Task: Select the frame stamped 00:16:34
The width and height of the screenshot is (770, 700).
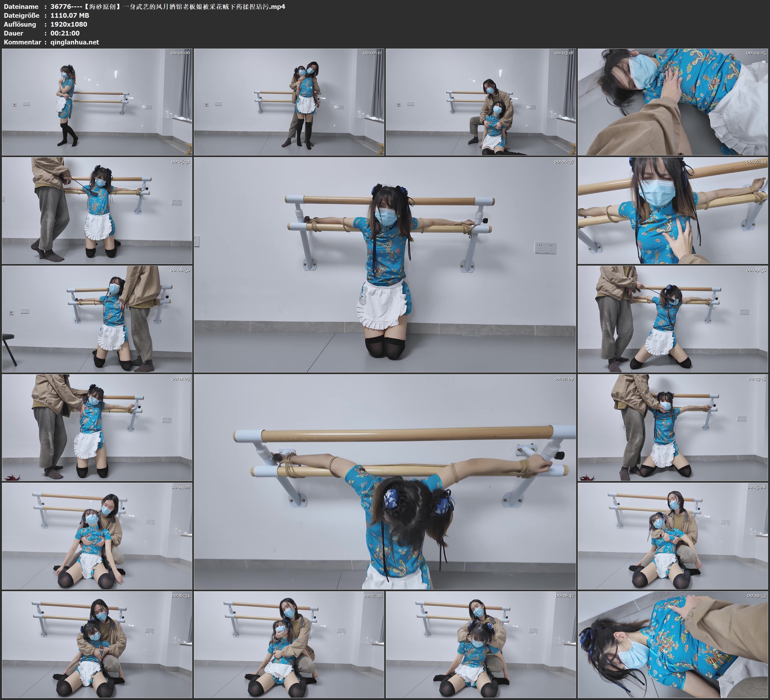Action: point(97,644)
